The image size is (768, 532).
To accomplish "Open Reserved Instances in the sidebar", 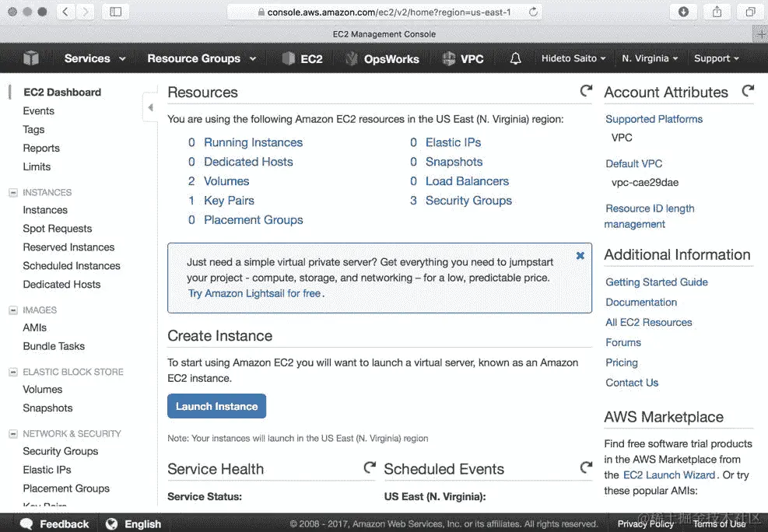I will click(68, 247).
